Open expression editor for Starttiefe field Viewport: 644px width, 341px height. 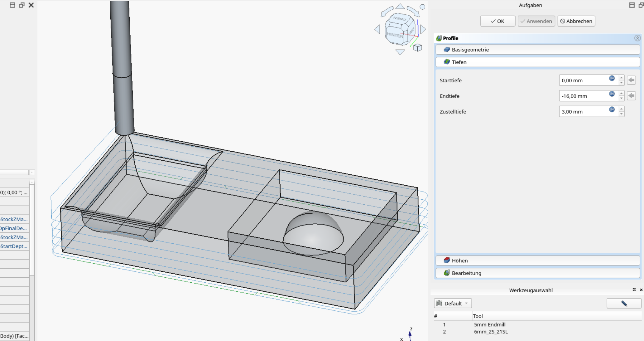point(612,78)
